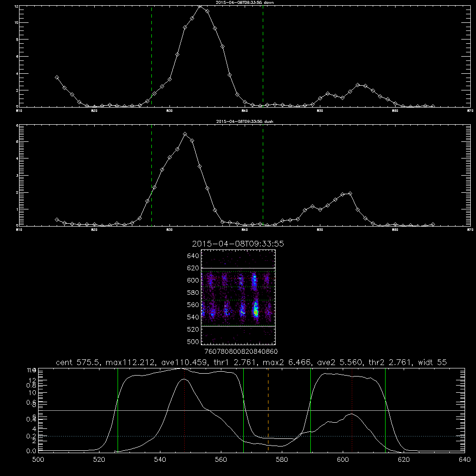Click the 600 label on bottom plot x-axis
The height and width of the screenshot is (476, 476).
click(x=343, y=460)
